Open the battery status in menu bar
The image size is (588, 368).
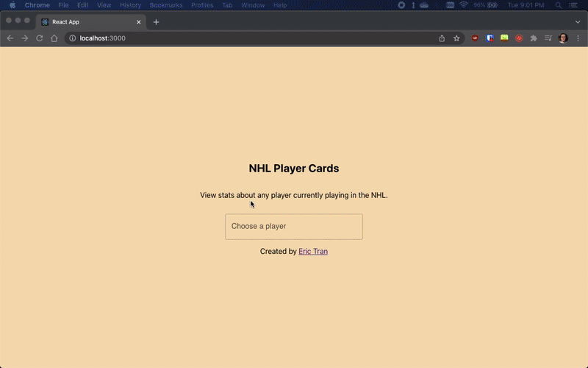click(x=486, y=5)
